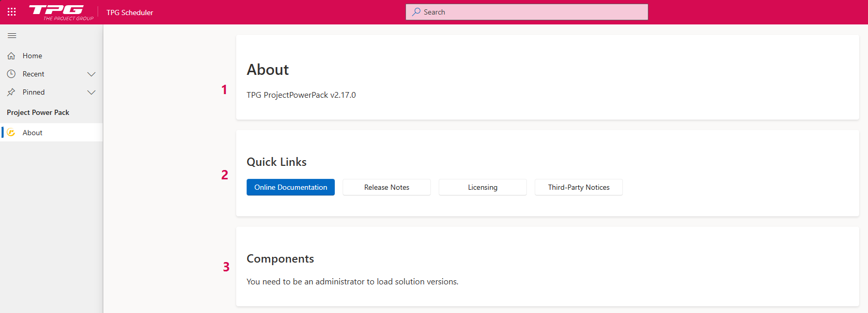Screen dimensions: 868x313
Task: Click the Home house icon
Action: point(11,56)
